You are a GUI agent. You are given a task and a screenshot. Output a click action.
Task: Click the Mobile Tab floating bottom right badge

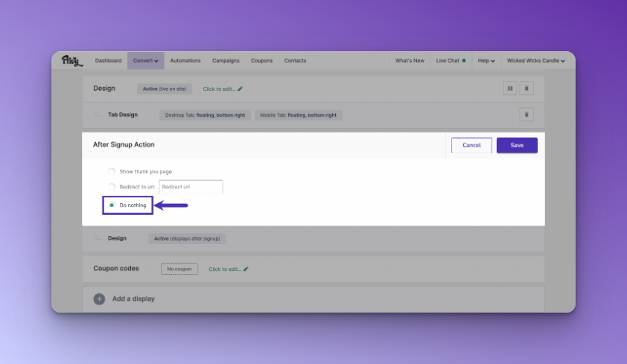299,115
